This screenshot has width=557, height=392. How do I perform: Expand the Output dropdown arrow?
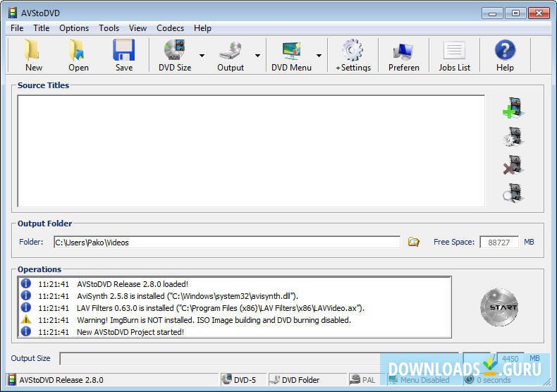(x=257, y=56)
